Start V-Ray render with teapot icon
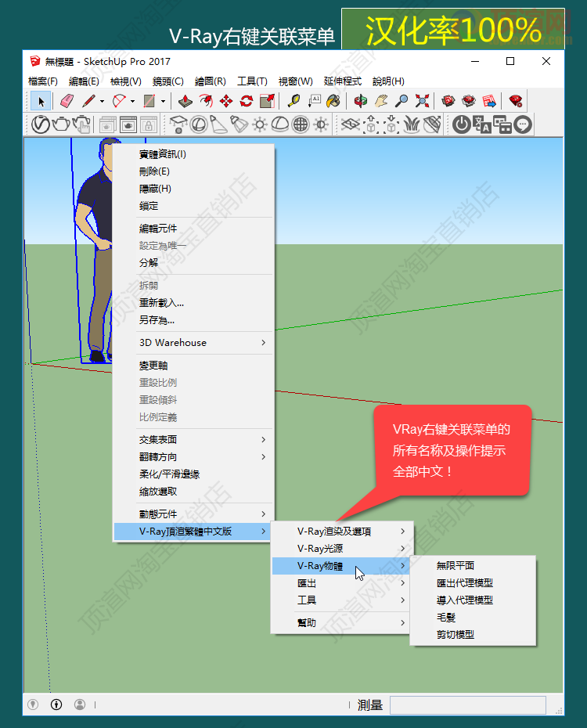Viewport: 587px width, 728px height. coord(61,125)
